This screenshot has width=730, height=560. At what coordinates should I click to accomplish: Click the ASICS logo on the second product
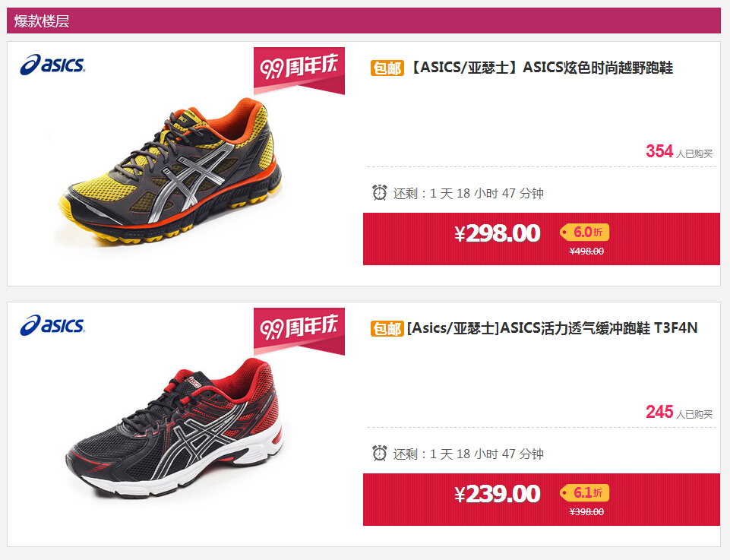pyautogui.click(x=52, y=325)
